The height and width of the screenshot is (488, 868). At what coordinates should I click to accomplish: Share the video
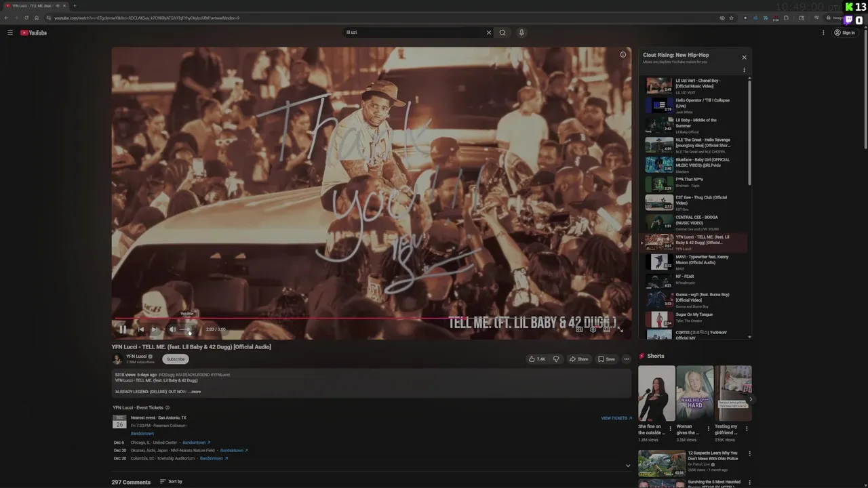pyautogui.click(x=578, y=359)
